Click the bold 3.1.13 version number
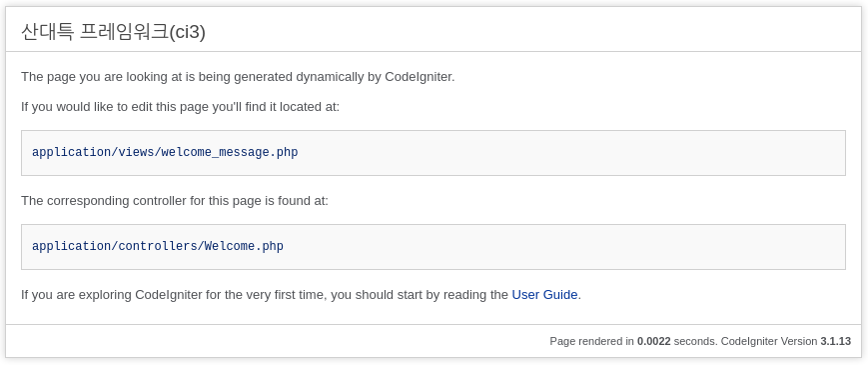The height and width of the screenshot is (365, 868). tap(835, 341)
